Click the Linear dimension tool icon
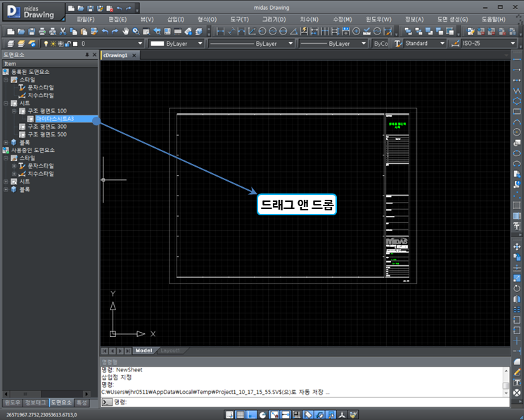Viewport: 524px width, 420px height. tap(220, 32)
